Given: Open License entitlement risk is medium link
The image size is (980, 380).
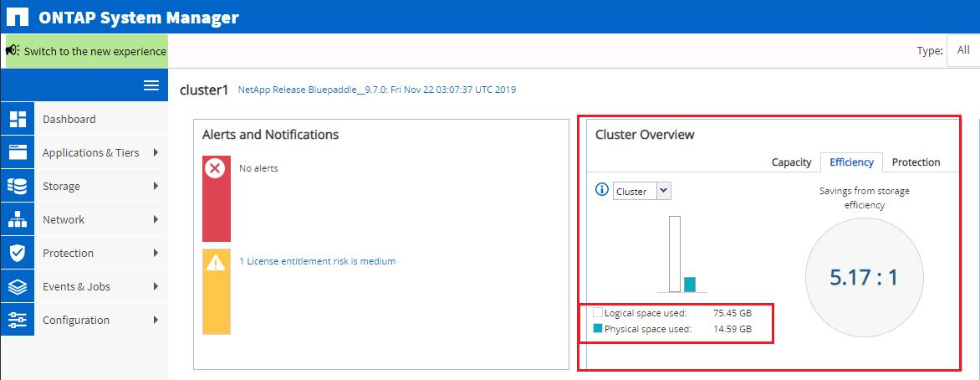Looking at the screenshot, I should coord(317,261).
